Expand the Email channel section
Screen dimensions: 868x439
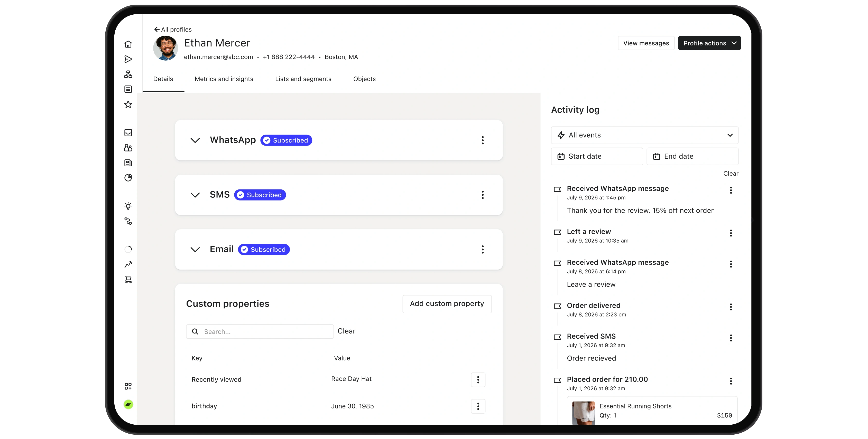195,250
